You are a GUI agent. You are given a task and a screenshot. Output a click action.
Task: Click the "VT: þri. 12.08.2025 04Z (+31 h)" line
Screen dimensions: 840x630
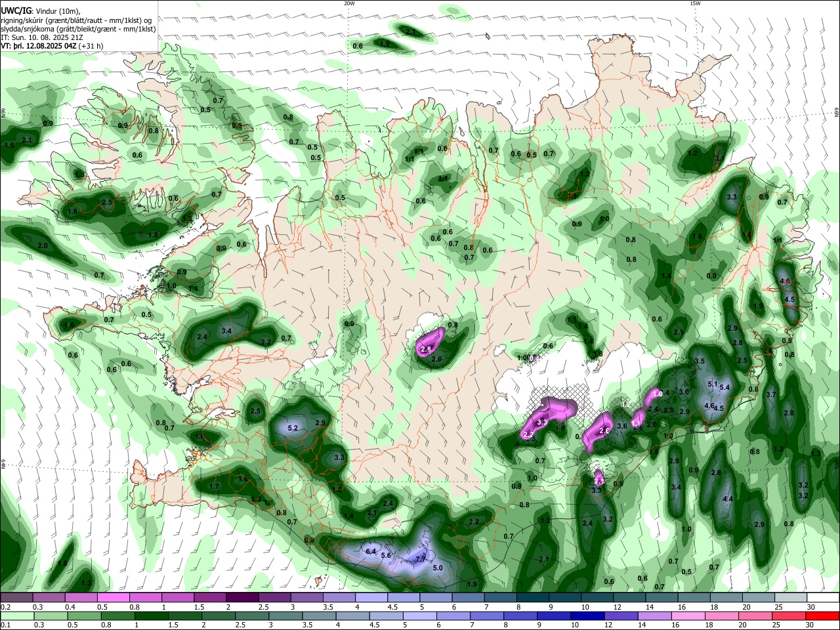click(x=53, y=47)
